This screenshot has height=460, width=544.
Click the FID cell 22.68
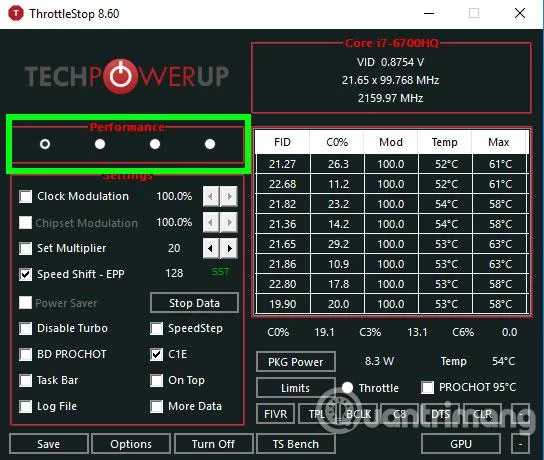click(x=282, y=184)
